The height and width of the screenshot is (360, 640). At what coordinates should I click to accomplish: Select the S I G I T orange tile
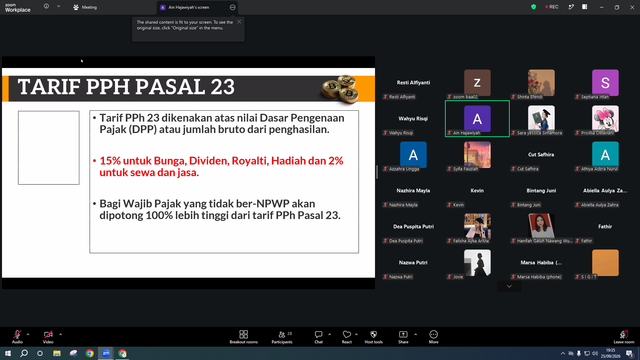tap(605, 262)
